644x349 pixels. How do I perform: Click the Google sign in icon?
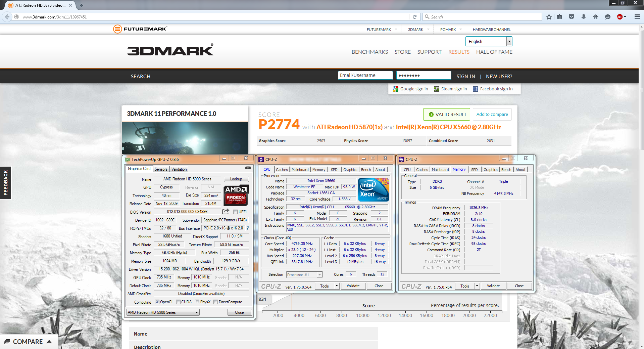(396, 89)
